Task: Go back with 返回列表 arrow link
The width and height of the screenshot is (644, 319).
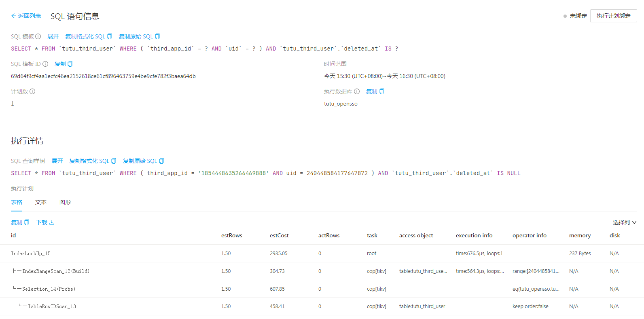Action: 26,16
